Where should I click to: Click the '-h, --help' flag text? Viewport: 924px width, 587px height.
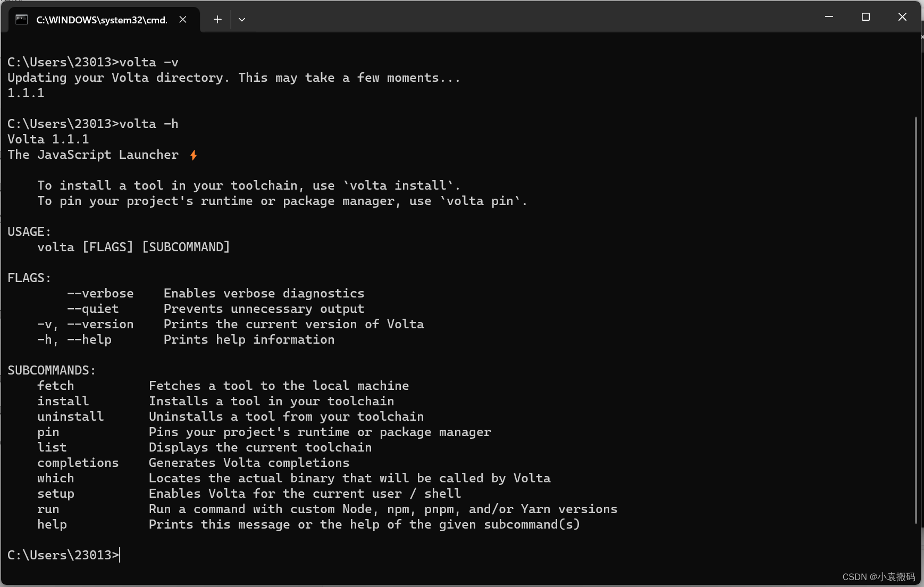point(74,340)
